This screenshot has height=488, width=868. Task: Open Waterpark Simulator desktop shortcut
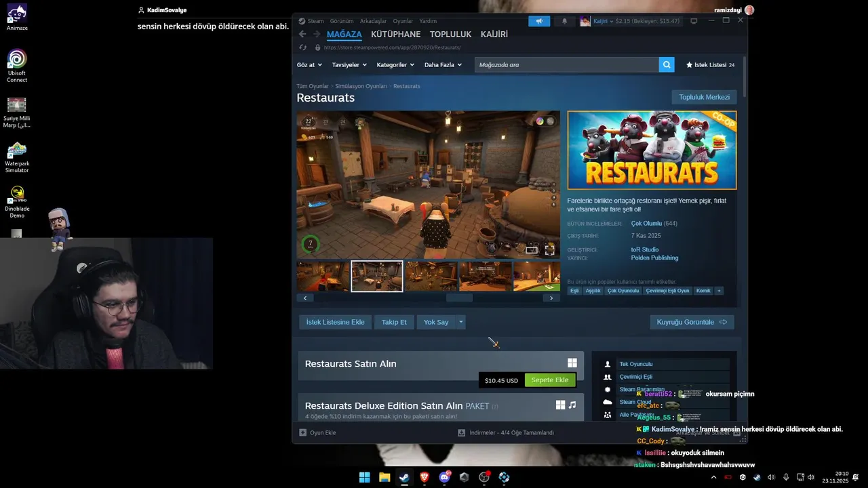17,157
